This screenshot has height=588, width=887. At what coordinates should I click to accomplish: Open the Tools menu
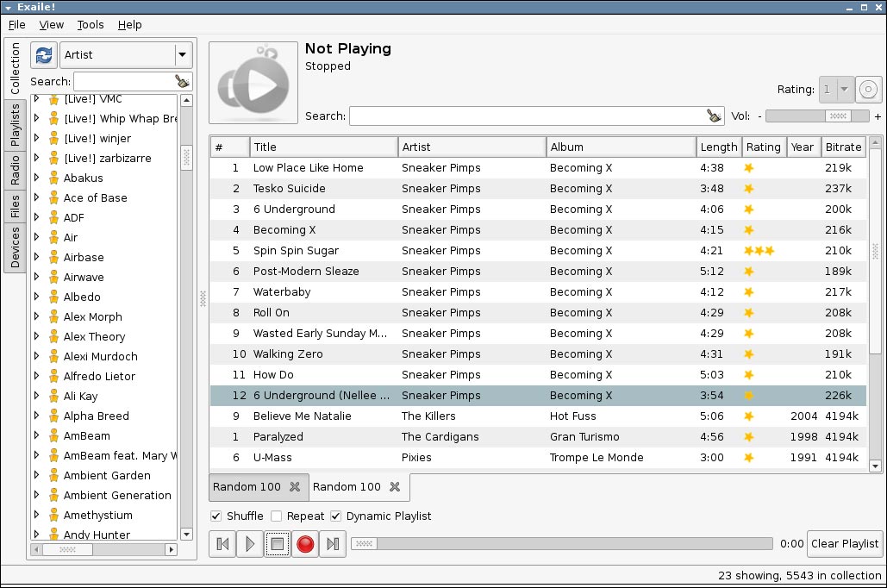coord(91,25)
